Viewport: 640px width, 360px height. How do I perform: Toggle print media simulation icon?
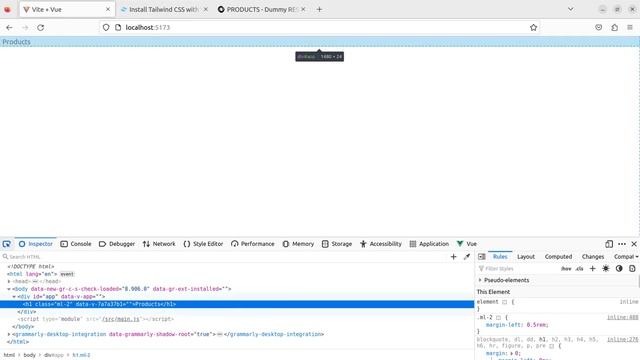632,269
